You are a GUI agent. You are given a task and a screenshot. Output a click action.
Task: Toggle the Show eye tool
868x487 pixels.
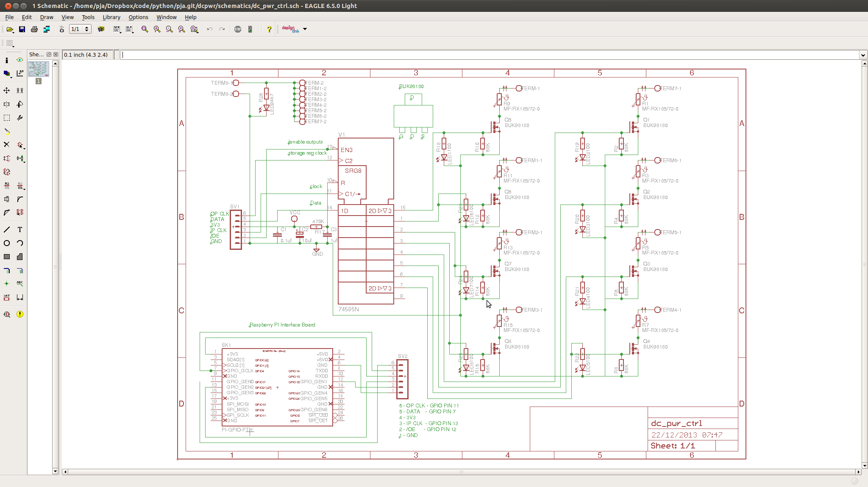[20, 60]
